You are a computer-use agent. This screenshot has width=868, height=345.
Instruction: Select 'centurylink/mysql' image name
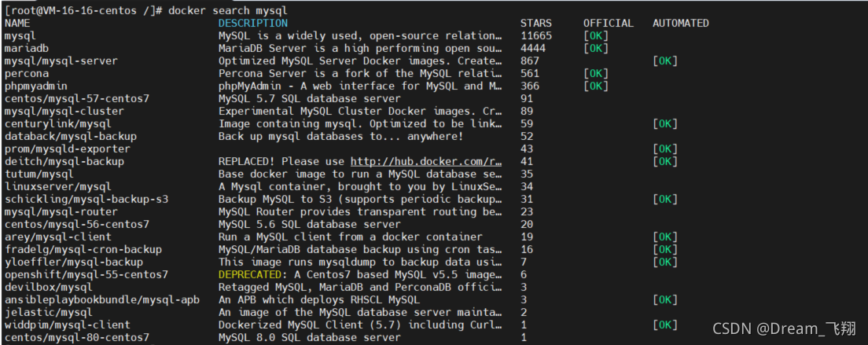pos(57,124)
